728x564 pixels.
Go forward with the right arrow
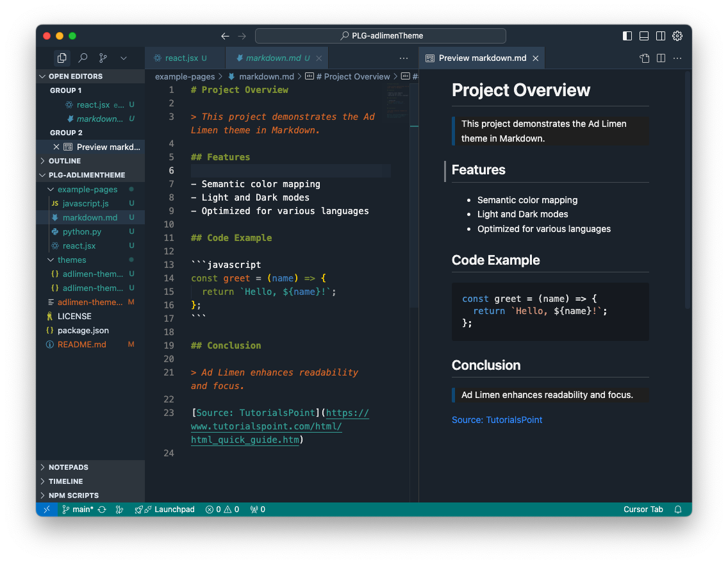[x=242, y=36]
